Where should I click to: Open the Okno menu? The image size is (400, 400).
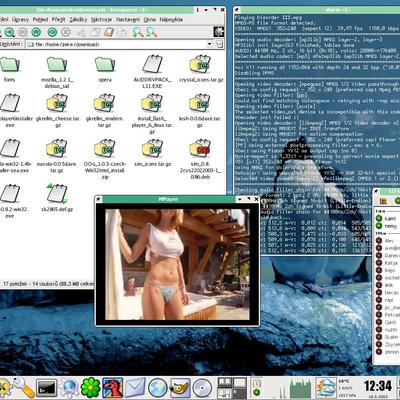pyautogui.click(x=150, y=20)
